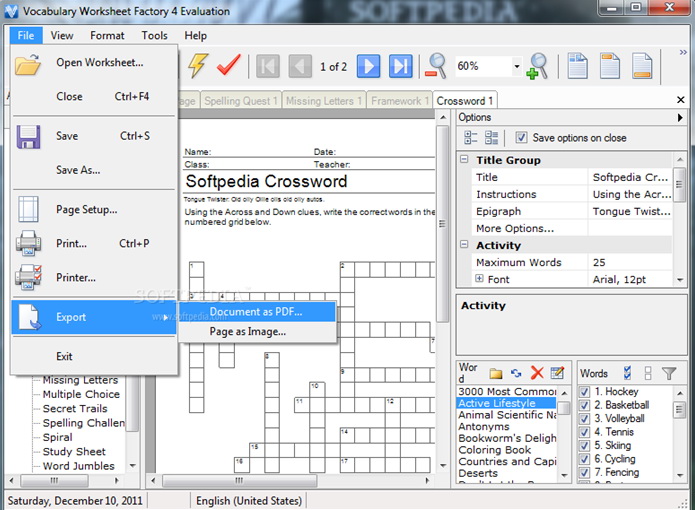Image resolution: width=695 pixels, height=510 pixels.
Task: Delete word list with red X icon
Action: pos(537,373)
